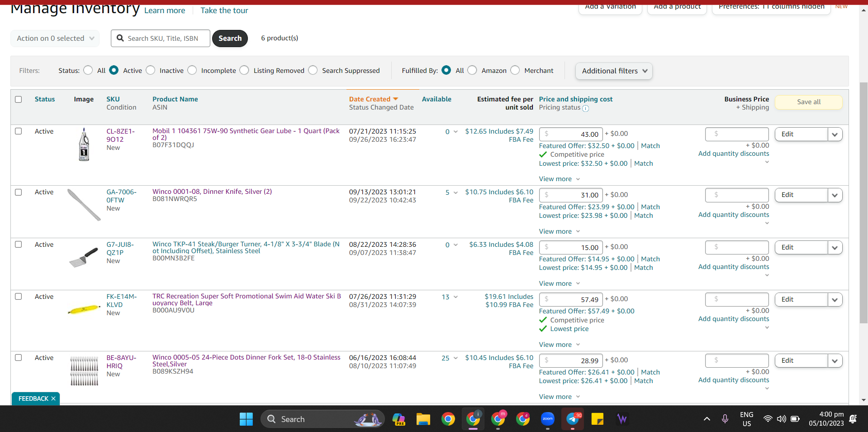Switch to Chrome profile with 'd' badge
Screen dimensions: 868x432
[x=523, y=419]
